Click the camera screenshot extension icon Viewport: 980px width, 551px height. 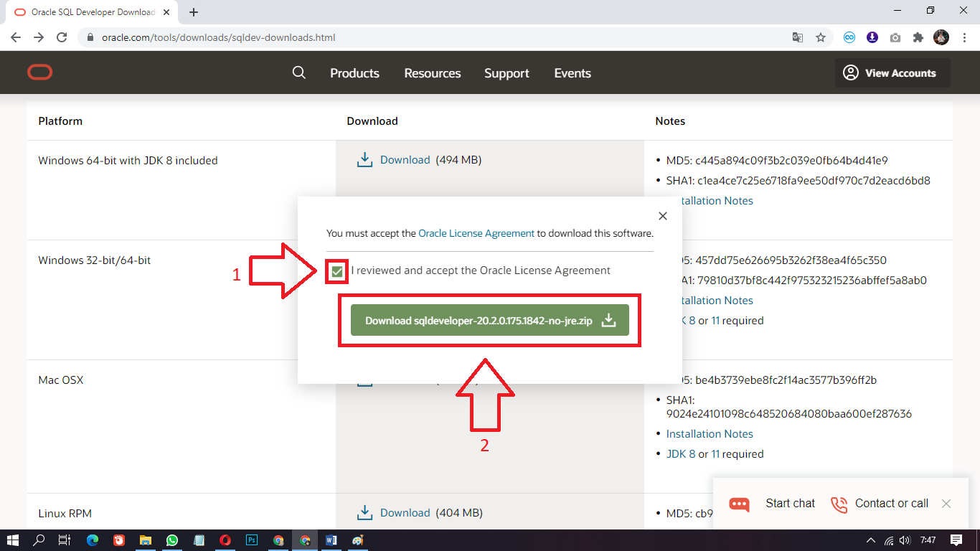coord(895,37)
